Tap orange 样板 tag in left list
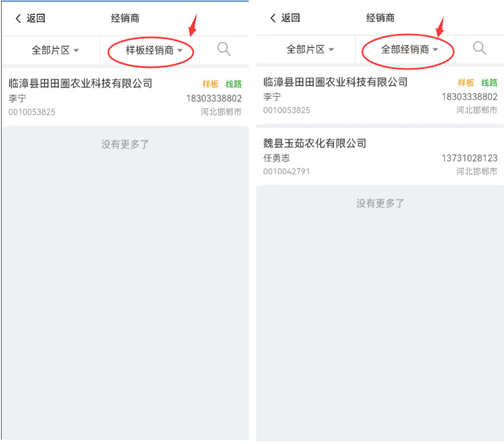This screenshot has width=504, height=444. click(x=211, y=84)
